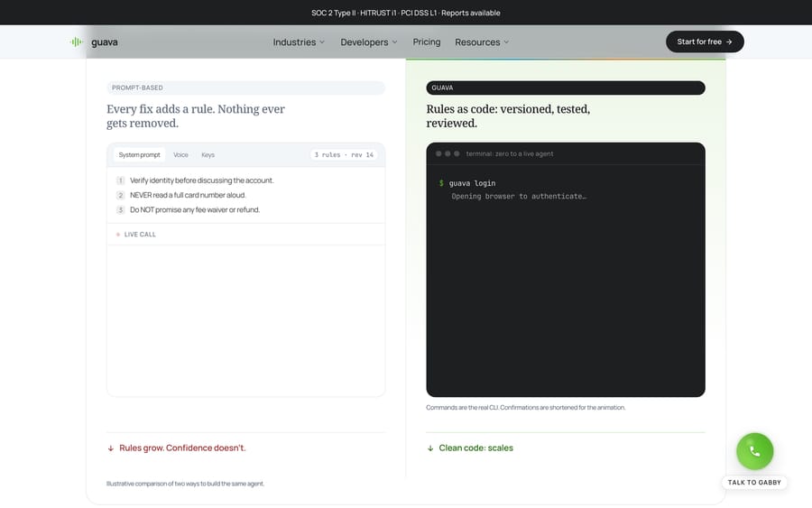Viewport: 812px width, 508px height.
Task: Click the GUAVA label pill
Action: 566,88
